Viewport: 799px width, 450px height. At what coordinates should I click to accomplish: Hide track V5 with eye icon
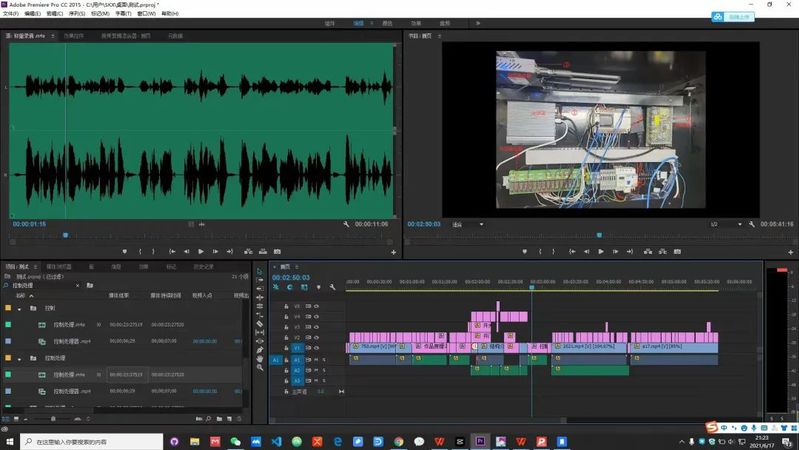[318, 306]
